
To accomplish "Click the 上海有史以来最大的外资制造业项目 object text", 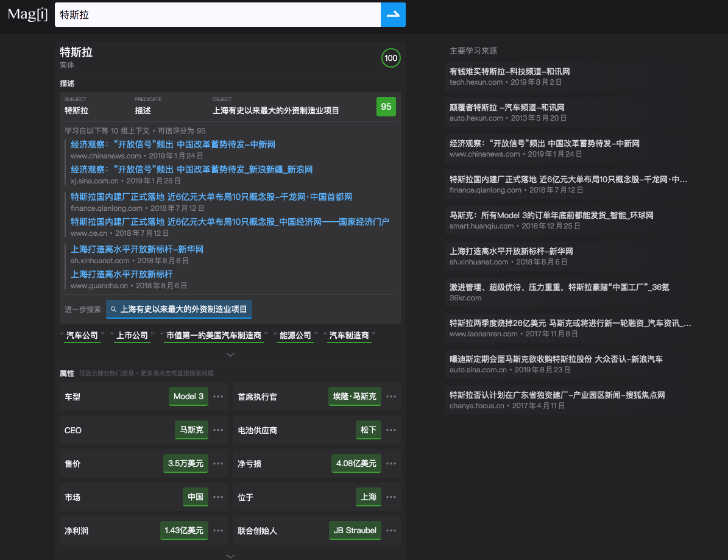I will pos(276,110).
